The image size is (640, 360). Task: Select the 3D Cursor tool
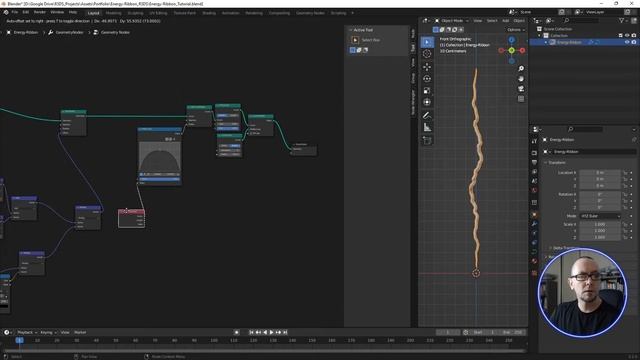tap(427, 54)
